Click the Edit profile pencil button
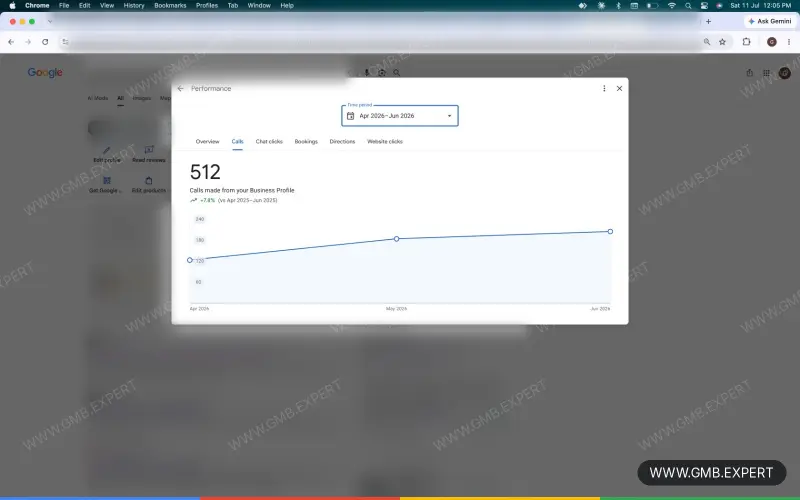This screenshot has height=500, width=800. 107,154
